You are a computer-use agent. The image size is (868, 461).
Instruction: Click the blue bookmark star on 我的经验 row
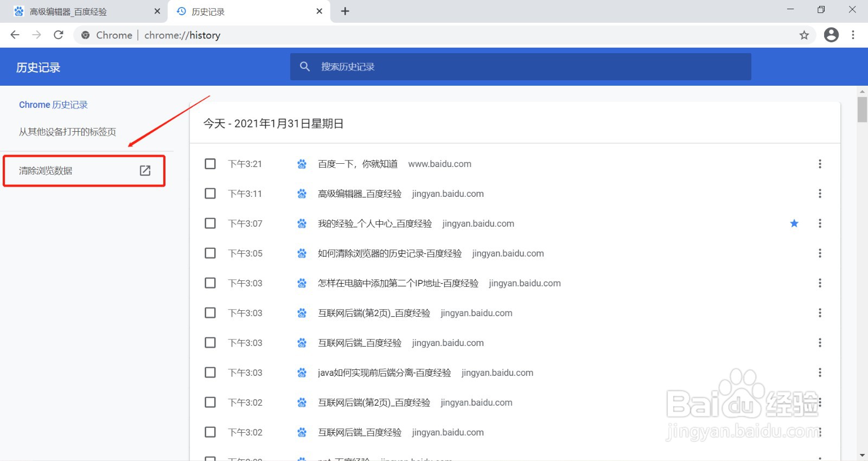(x=794, y=223)
